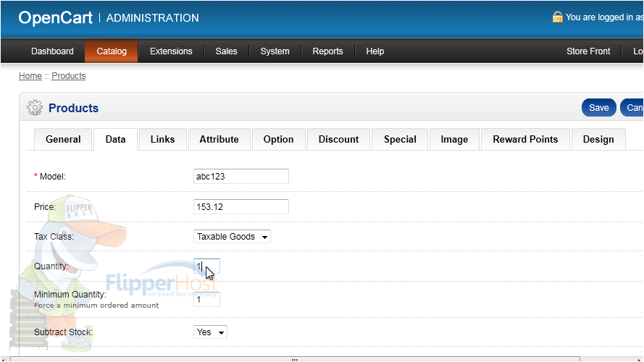Open the Option tab
Viewport: 644px width, 362px height.
pyautogui.click(x=278, y=140)
